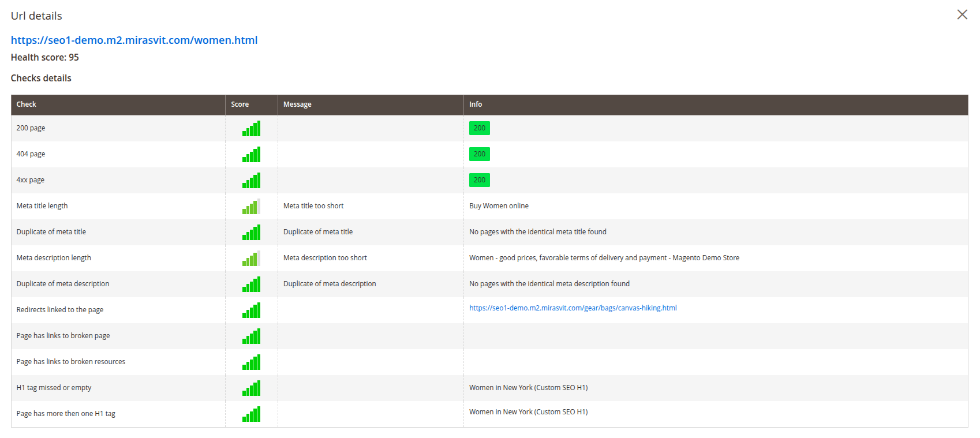Viewport: 980px width, 438px height.
Task: Click green 200 badge in 404 page row
Action: tap(480, 154)
